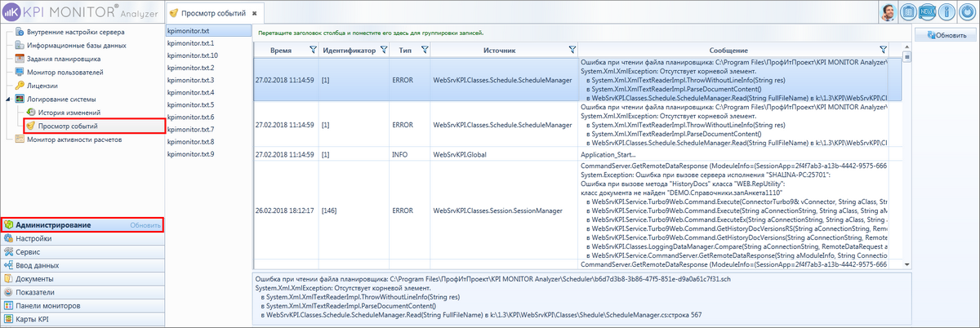Select the row dated 26.02.2018 18:12:17
980x328 pixels.
coord(578,210)
